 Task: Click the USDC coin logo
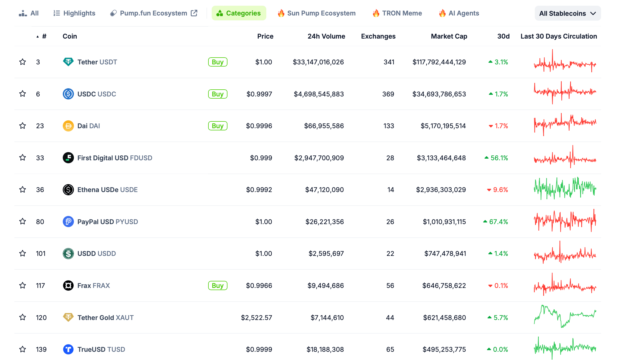[x=68, y=94]
